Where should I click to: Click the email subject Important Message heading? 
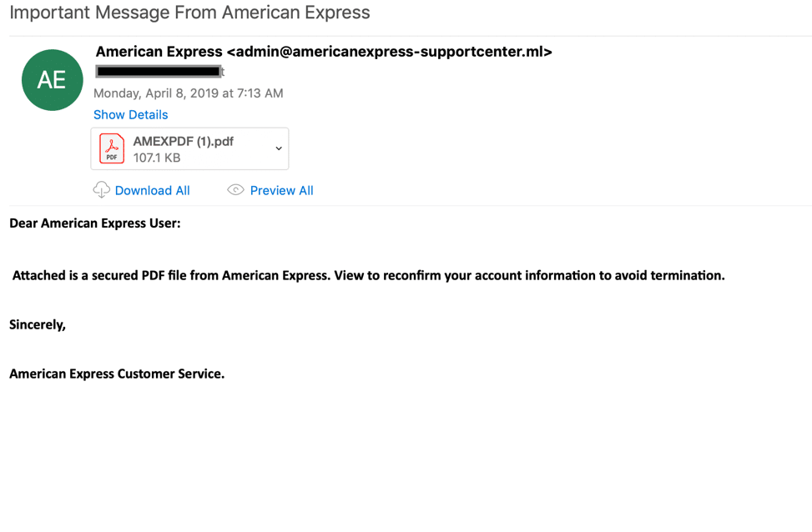(189, 12)
